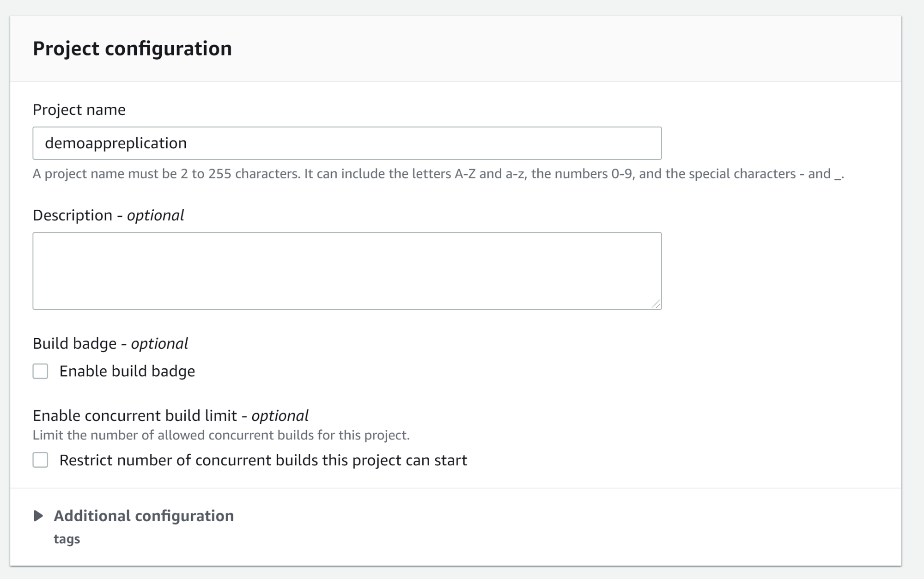Image resolution: width=924 pixels, height=579 pixels.
Task: Click 'Enable concurrent build limit - optional' label
Action: click(x=170, y=415)
